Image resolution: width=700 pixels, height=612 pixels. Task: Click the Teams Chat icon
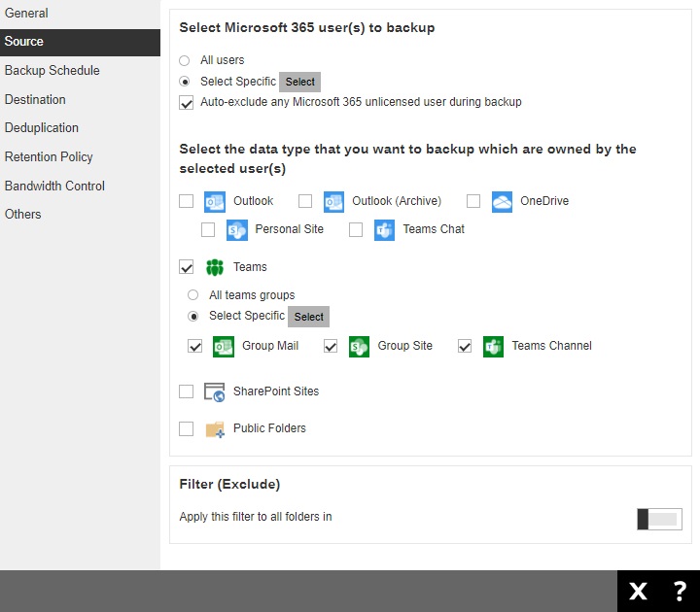click(x=384, y=230)
